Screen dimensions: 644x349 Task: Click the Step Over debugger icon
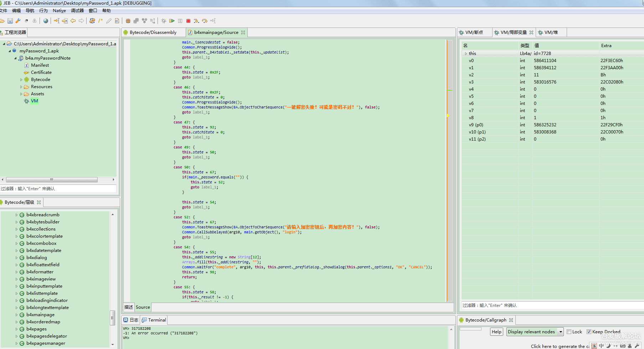tap(205, 21)
